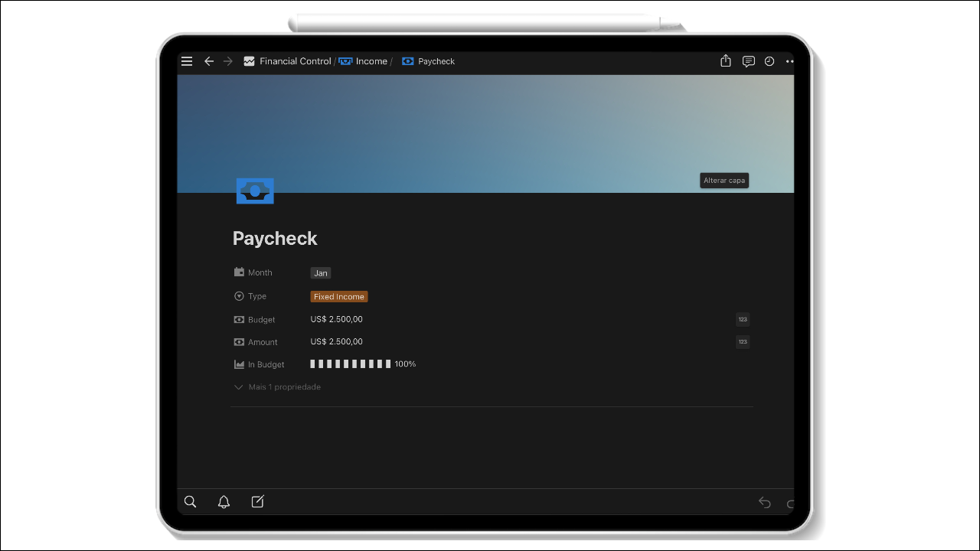Click the Month property label
Viewport: 980px width, 551px height.
260,272
